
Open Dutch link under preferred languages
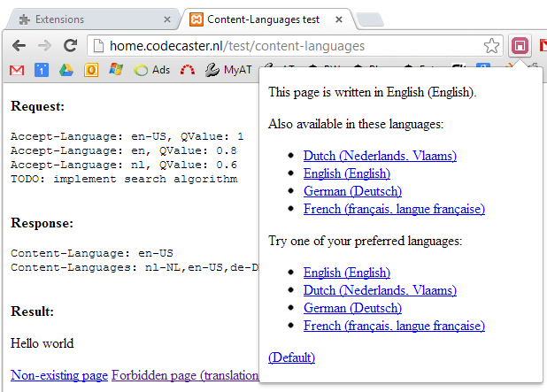pos(380,290)
